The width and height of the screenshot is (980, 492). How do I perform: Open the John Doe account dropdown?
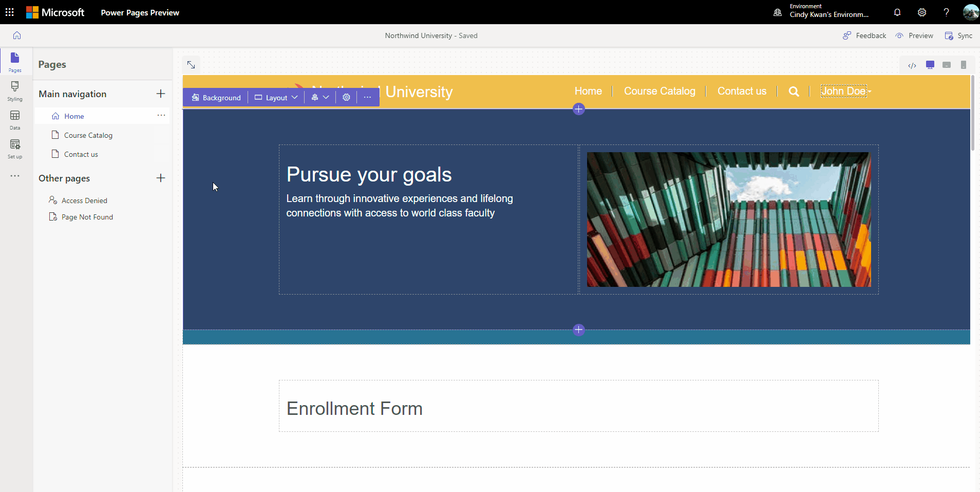pyautogui.click(x=843, y=91)
